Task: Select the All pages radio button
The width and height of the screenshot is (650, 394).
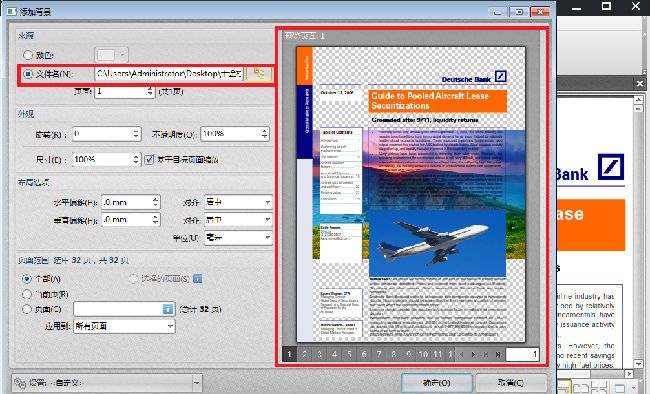Action: [x=27, y=279]
